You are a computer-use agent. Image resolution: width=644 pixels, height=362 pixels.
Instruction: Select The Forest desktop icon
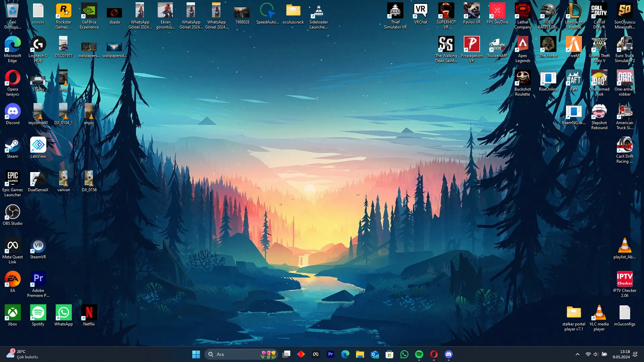[x=548, y=47]
